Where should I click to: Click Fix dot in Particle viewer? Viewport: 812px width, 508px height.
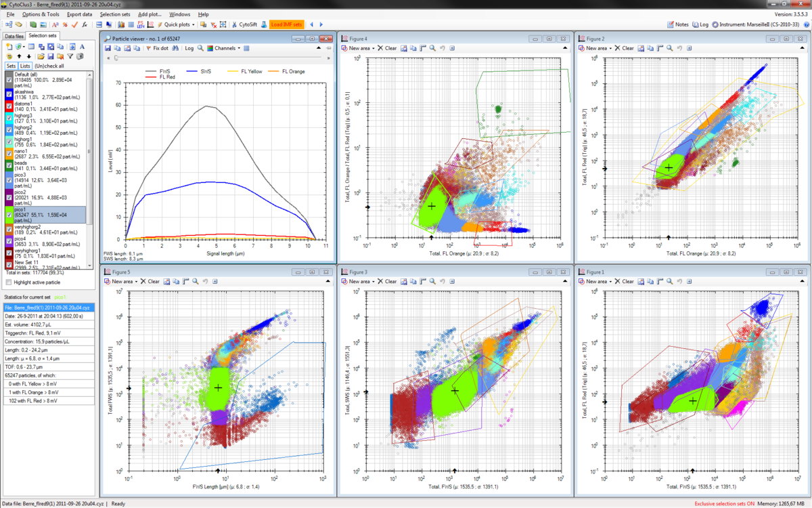(157, 48)
